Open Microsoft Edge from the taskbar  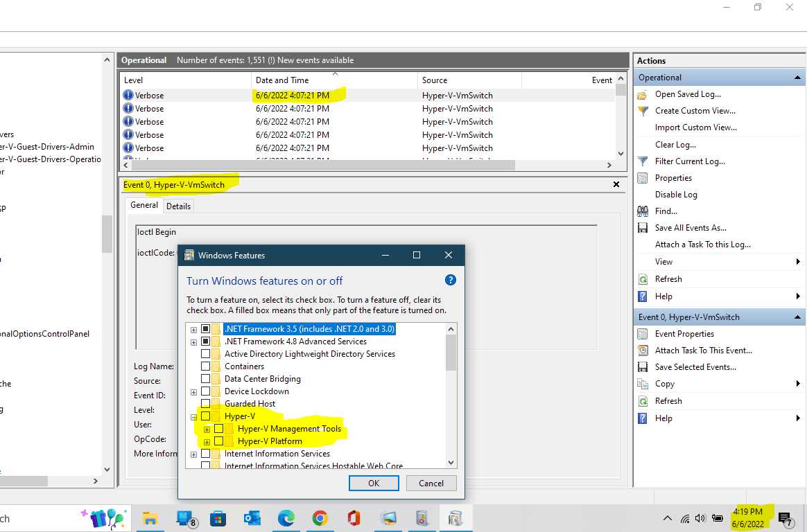(x=286, y=518)
